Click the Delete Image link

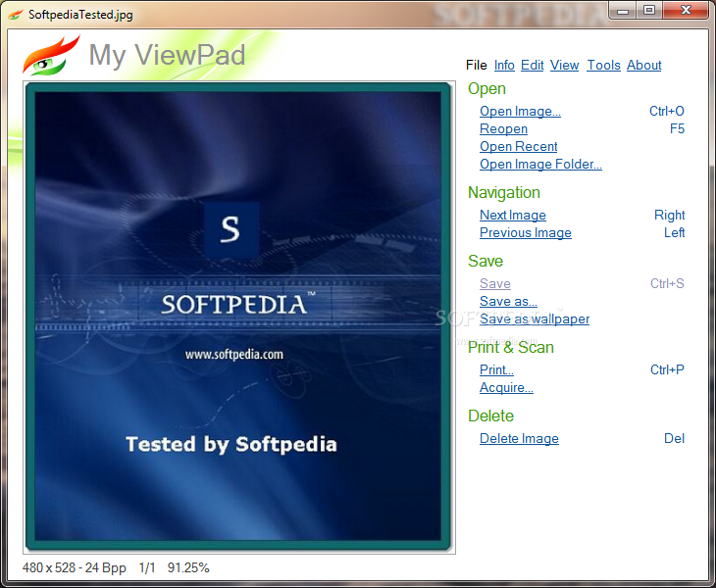[x=519, y=439]
